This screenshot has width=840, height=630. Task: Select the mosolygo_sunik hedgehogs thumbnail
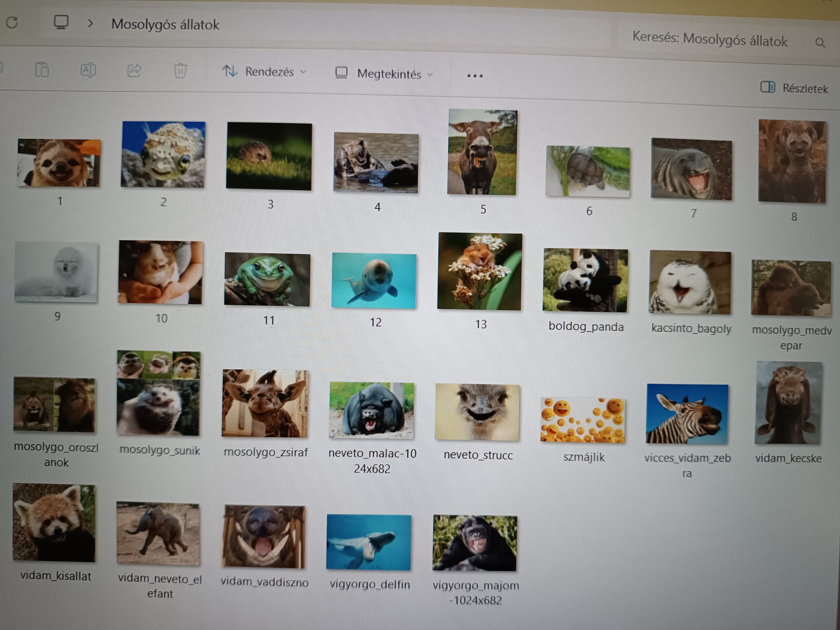pos(158,393)
